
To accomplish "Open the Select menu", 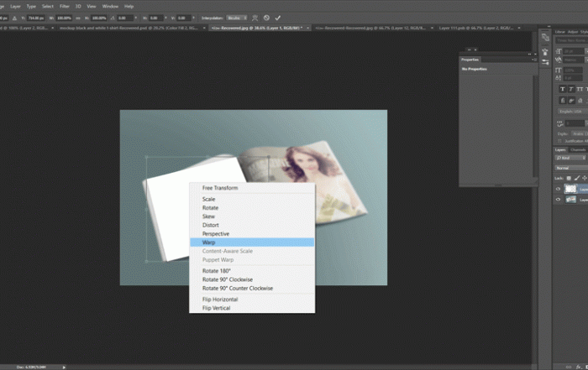I will tap(48, 7).
